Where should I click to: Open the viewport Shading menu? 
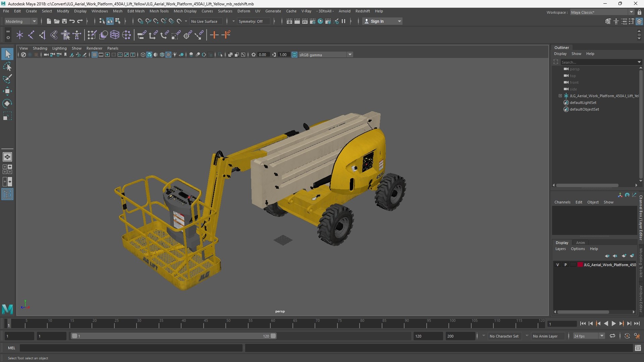(40, 48)
